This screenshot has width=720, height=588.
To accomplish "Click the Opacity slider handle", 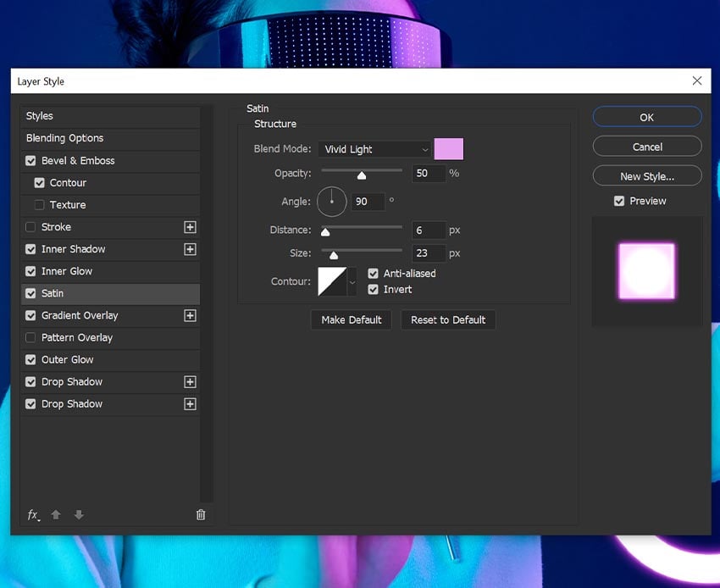I will coord(362,175).
